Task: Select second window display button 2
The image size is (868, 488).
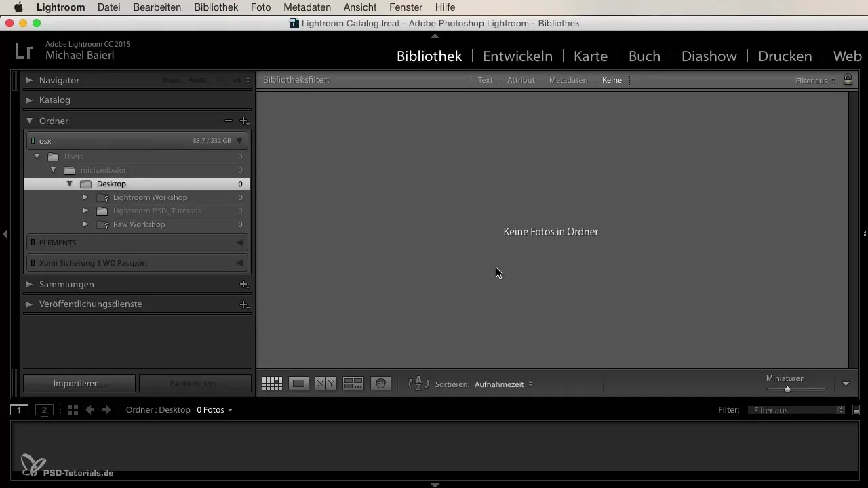Action: click(x=44, y=410)
